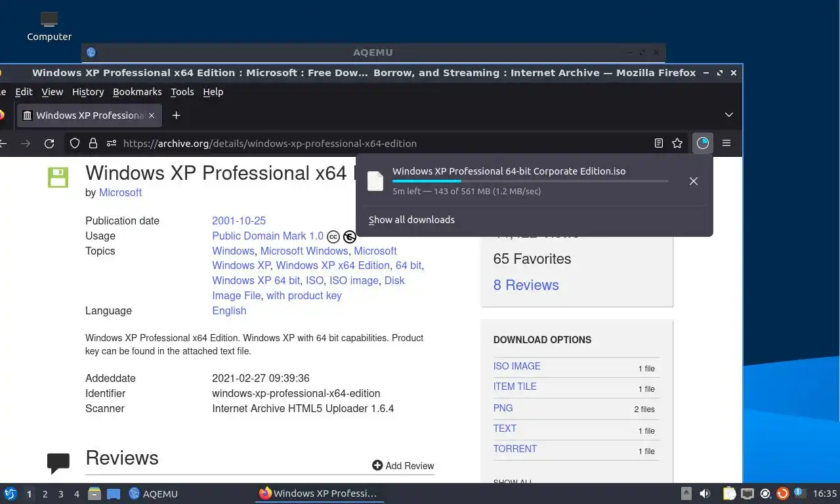Screen dimensions: 840x504
Task: Open the Firefox hamburger menu
Action: coord(726,143)
